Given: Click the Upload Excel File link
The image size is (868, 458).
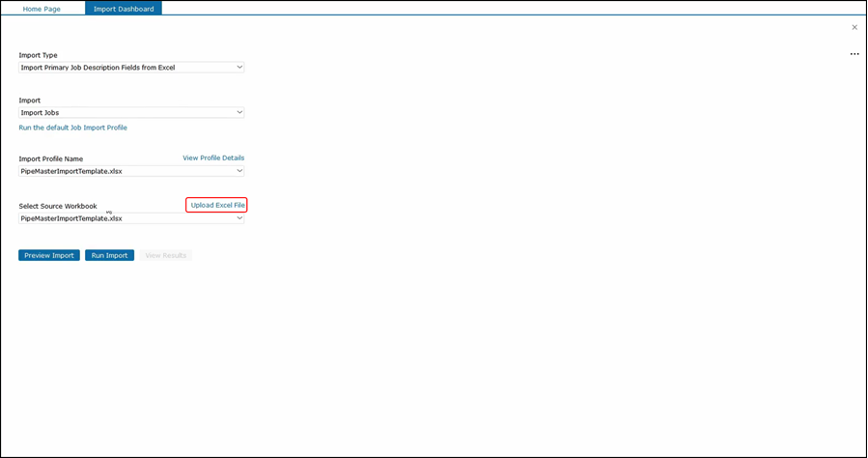Looking at the screenshot, I should point(217,205).
